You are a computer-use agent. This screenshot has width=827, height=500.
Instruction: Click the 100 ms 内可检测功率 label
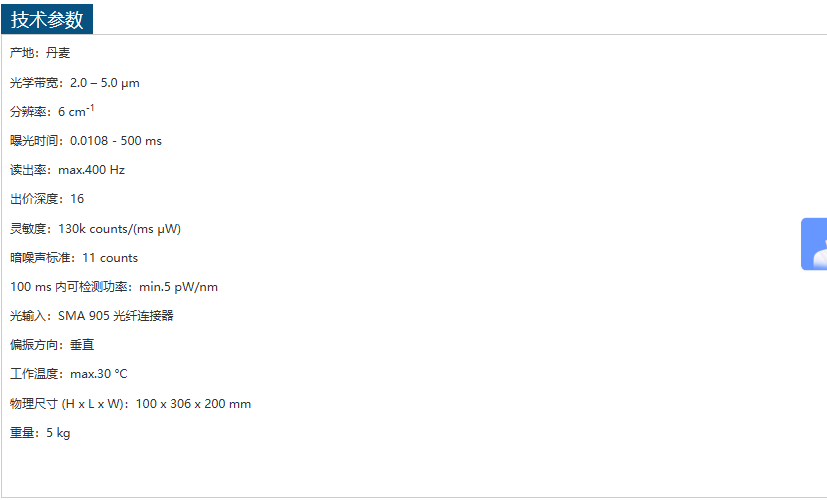click(x=69, y=287)
